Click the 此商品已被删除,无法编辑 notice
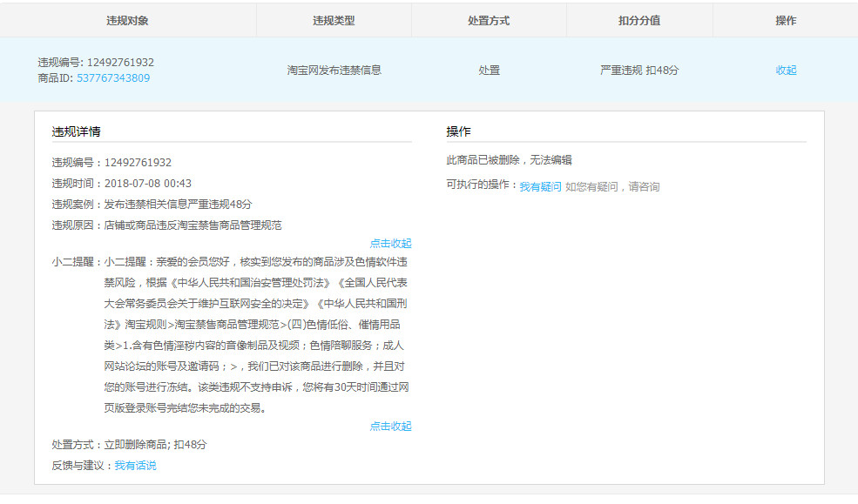The image size is (858, 504). (509, 161)
